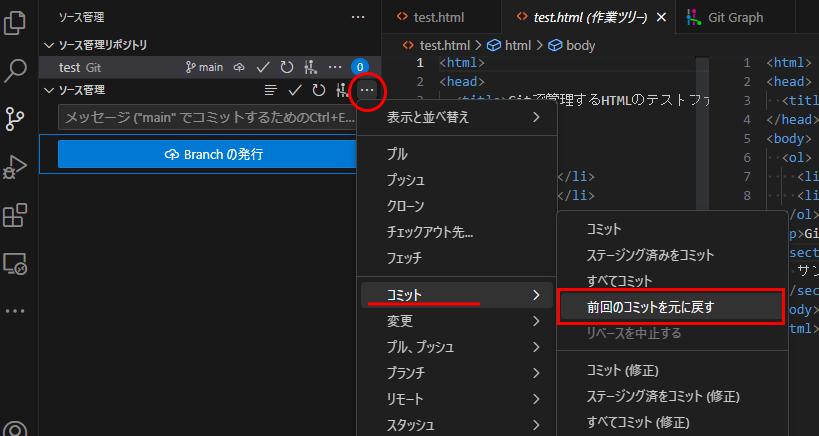
Task: Commit checkmark on the test repository row
Action: pyautogui.click(x=263, y=67)
